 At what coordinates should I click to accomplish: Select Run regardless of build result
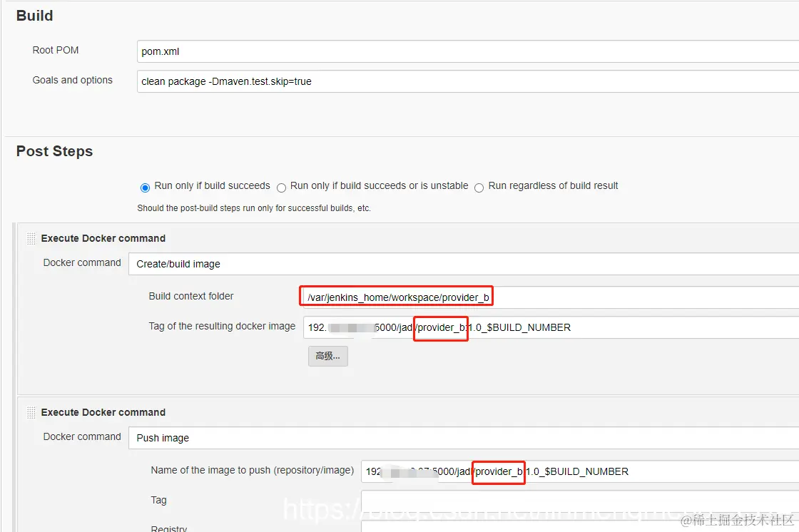pos(479,188)
